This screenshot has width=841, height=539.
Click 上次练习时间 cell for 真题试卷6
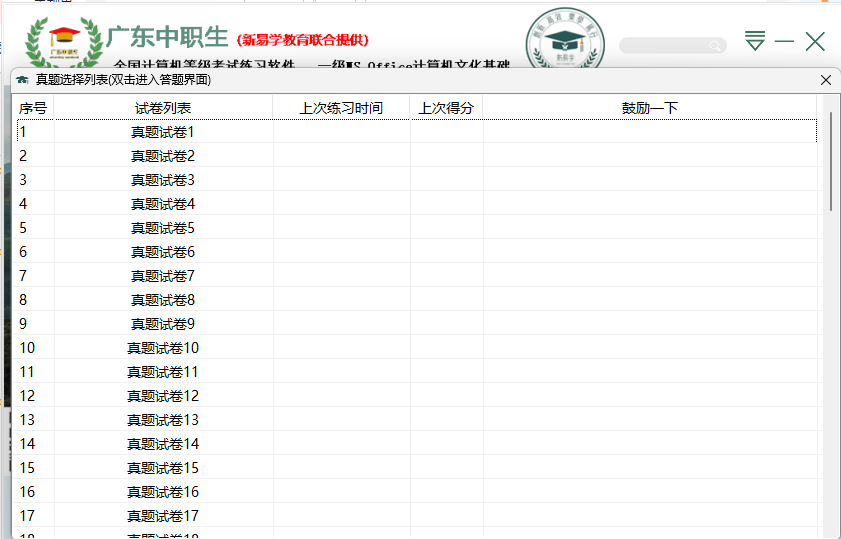click(342, 252)
